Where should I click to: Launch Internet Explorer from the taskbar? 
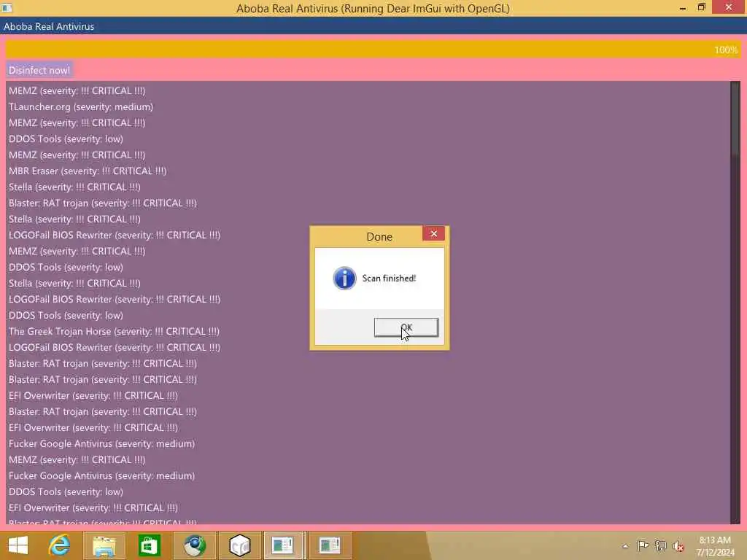[x=60, y=545]
